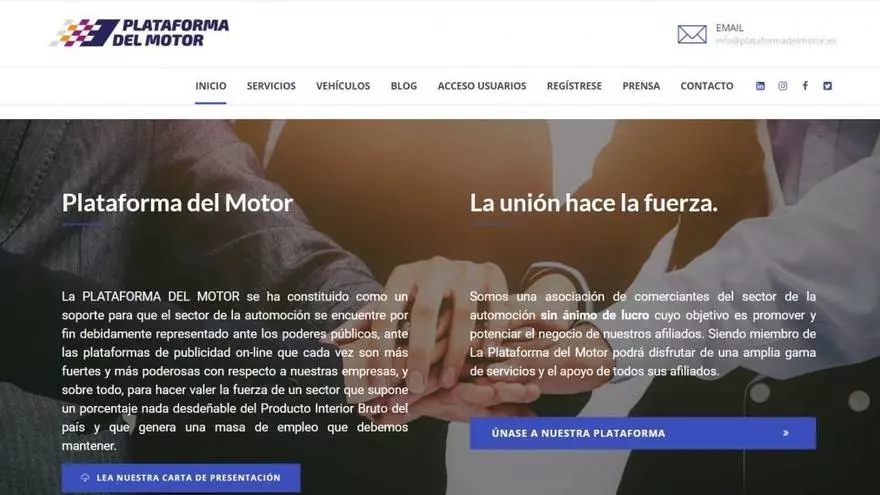The image size is (880, 495).
Task: Open the Prensa section
Action: coord(641,86)
